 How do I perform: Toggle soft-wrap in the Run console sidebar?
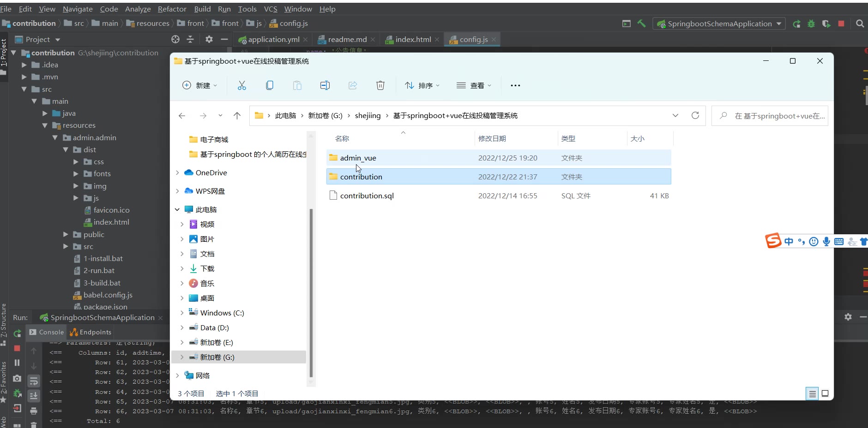pos(34,381)
